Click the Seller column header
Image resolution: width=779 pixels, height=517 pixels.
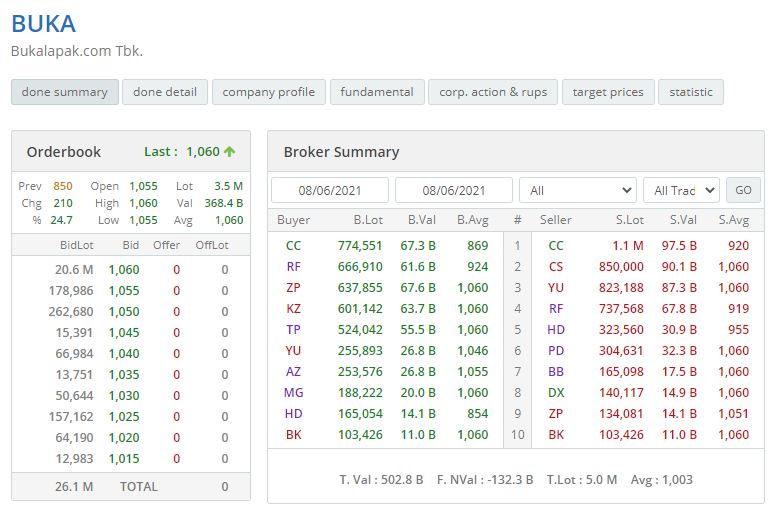tap(555, 220)
